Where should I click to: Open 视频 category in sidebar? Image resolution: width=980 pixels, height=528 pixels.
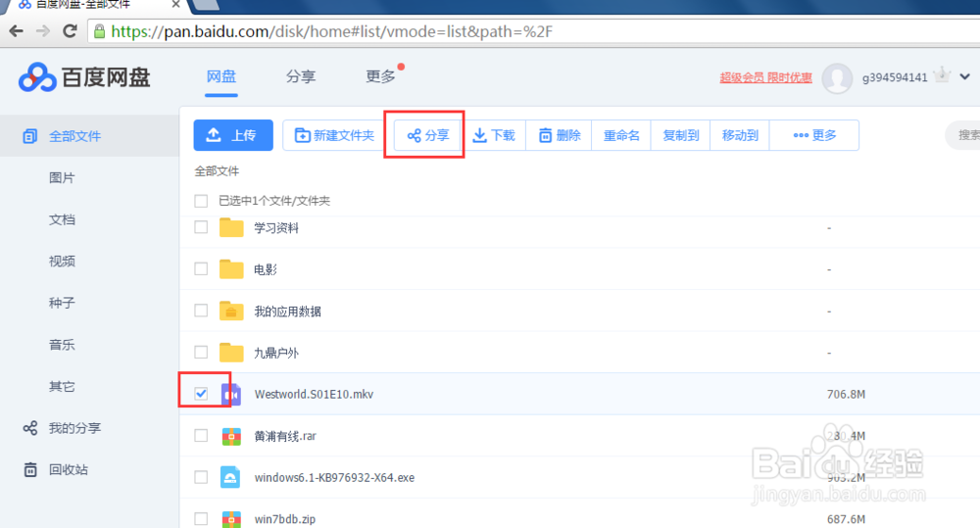62,262
